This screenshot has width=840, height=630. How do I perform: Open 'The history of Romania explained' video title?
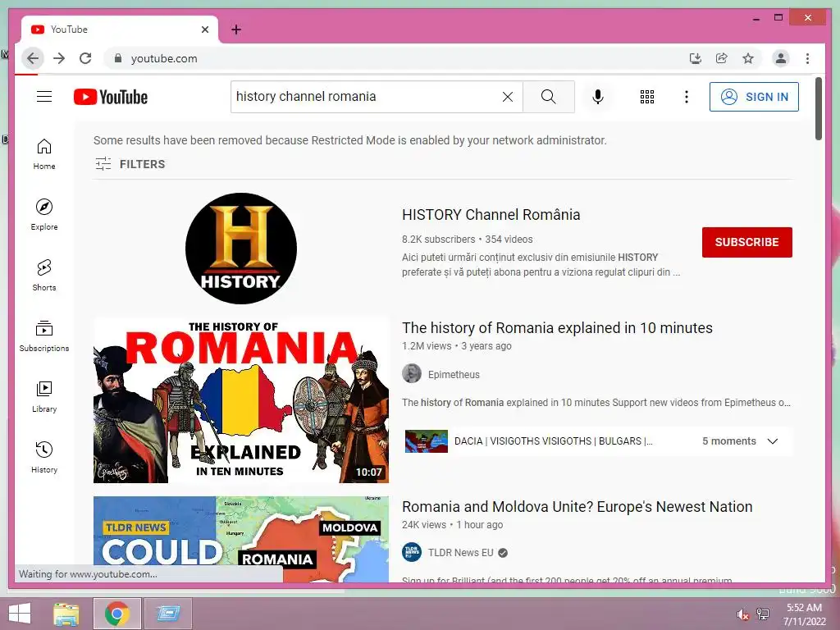[557, 328]
